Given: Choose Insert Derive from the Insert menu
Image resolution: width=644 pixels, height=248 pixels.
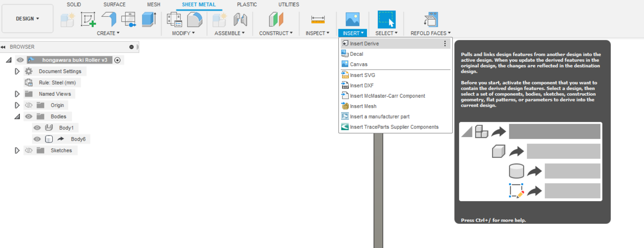Looking at the screenshot, I should pyautogui.click(x=395, y=44).
